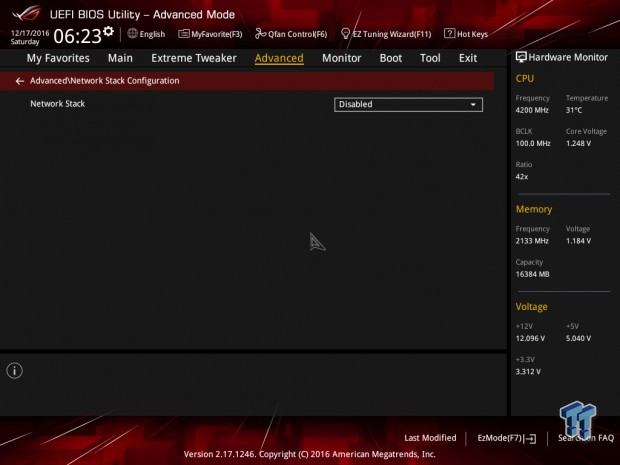The height and width of the screenshot is (465, 620).
Task: Click BCLK value 100.0 MHz
Action: (533, 144)
